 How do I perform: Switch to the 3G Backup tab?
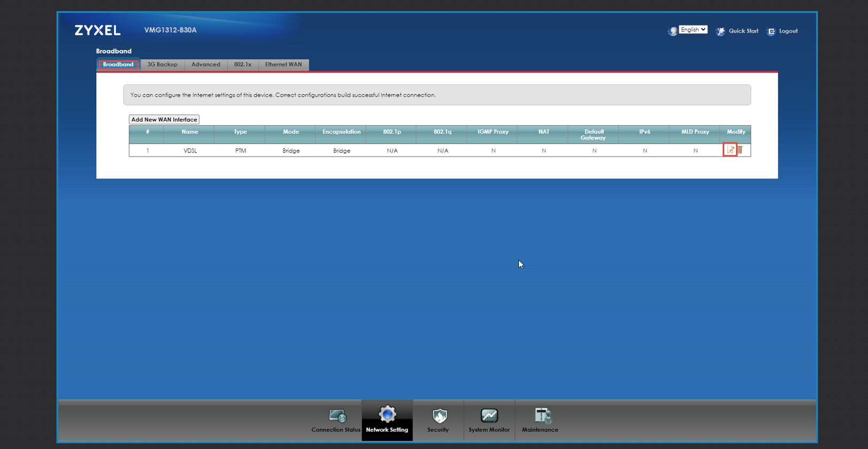pyautogui.click(x=162, y=65)
